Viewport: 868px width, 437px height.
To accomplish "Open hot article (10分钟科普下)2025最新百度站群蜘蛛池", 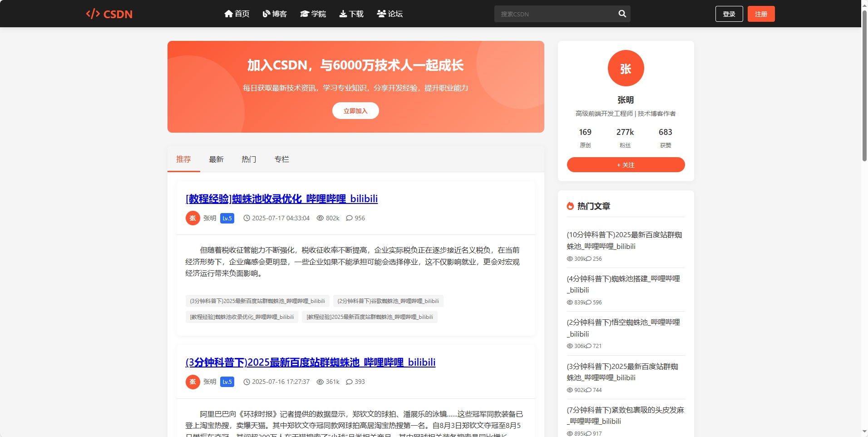I will click(x=625, y=240).
